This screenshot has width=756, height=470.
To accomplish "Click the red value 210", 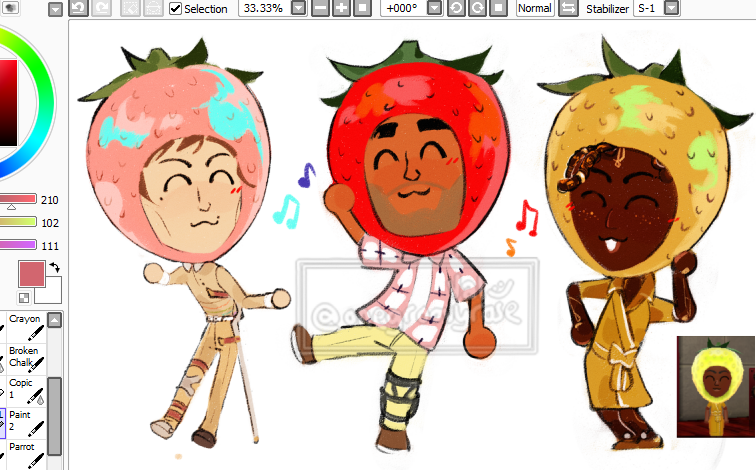I will pos(50,200).
